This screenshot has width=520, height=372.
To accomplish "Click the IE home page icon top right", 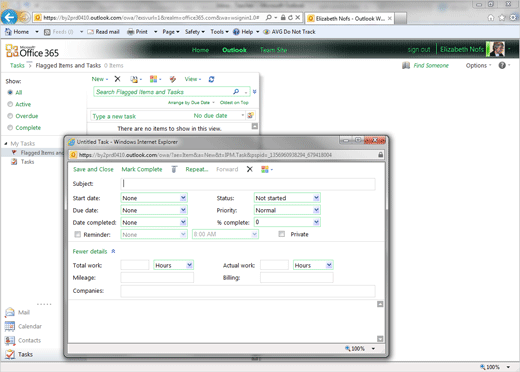I will tap(491, 18).
